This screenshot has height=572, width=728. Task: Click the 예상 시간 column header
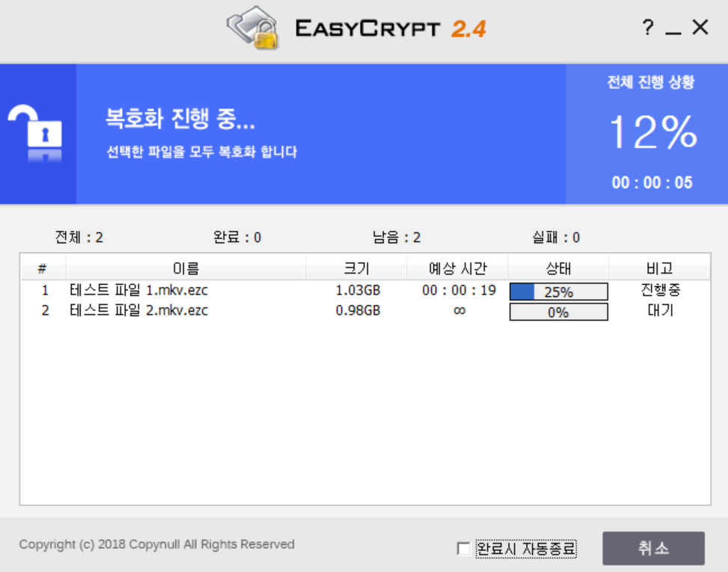pyautogui.click(x=457, y=268)
